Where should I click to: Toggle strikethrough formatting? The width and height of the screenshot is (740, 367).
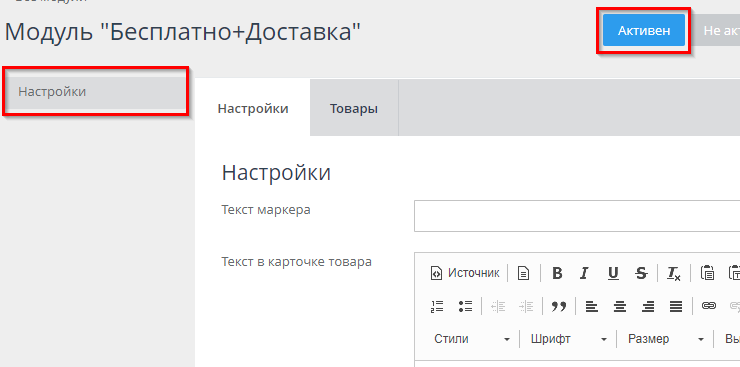641,273
